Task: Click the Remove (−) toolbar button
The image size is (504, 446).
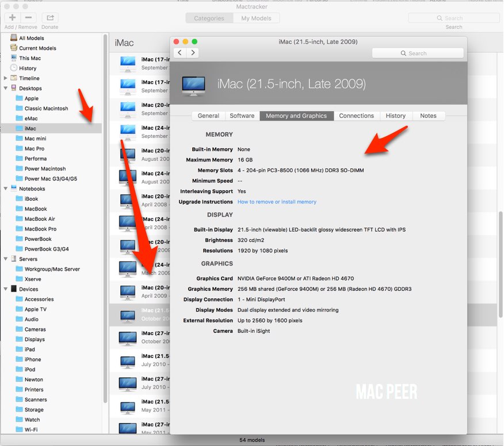Action: pos(29,18)
